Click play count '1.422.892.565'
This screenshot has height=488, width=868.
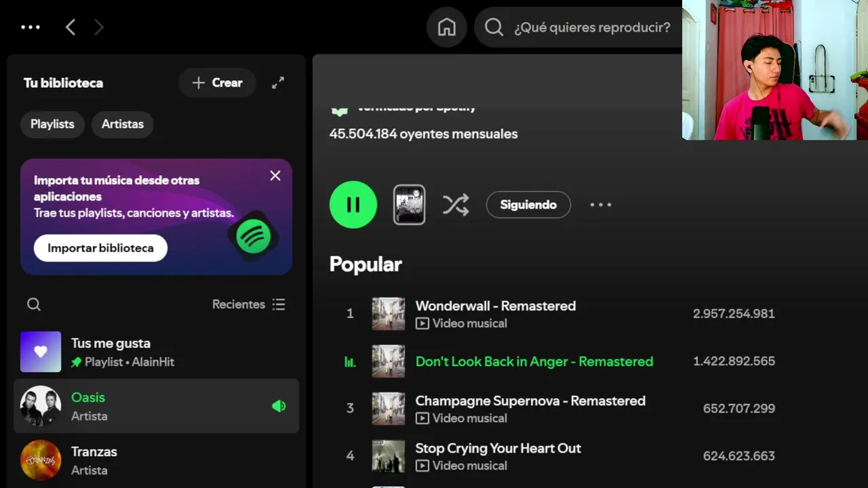(734, 361)
